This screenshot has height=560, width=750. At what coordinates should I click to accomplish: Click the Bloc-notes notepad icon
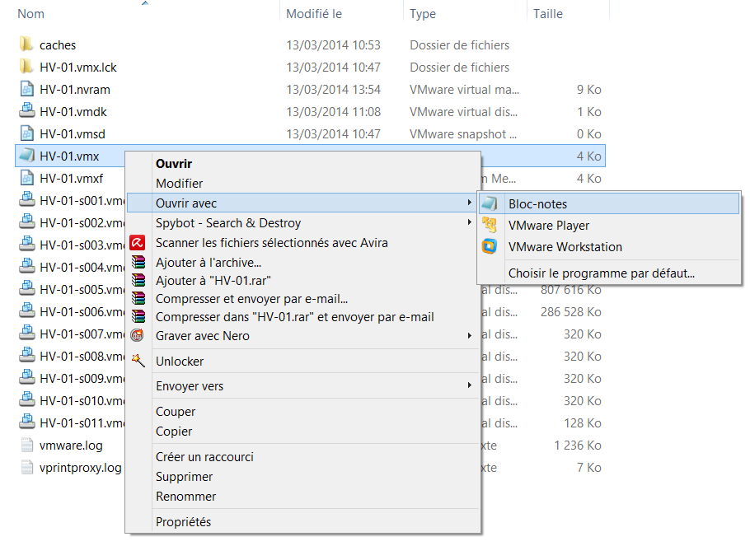pos(490,203)
